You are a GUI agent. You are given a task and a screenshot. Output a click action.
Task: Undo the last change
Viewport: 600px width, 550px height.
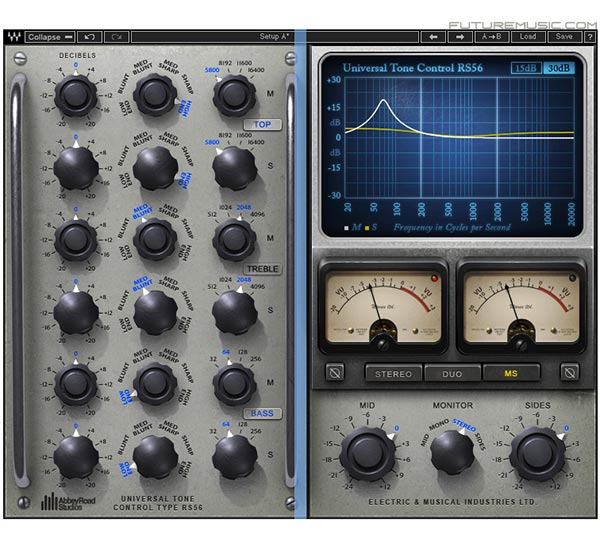pos(90,37)
